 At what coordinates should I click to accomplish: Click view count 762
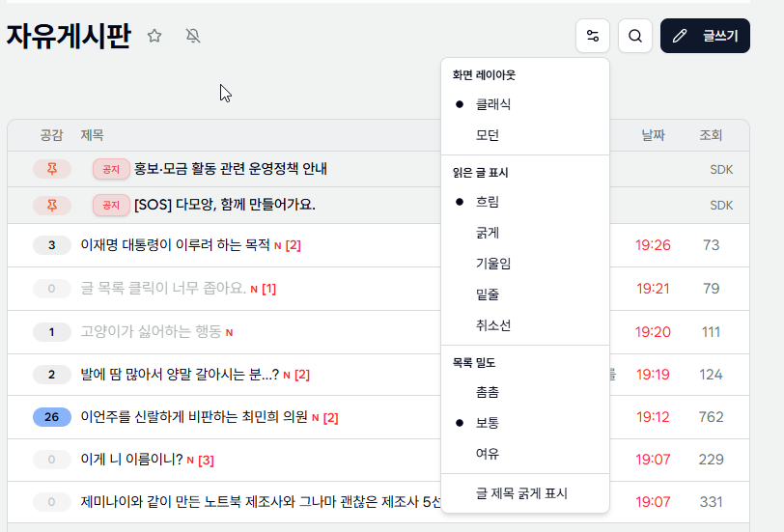point(711,417)
